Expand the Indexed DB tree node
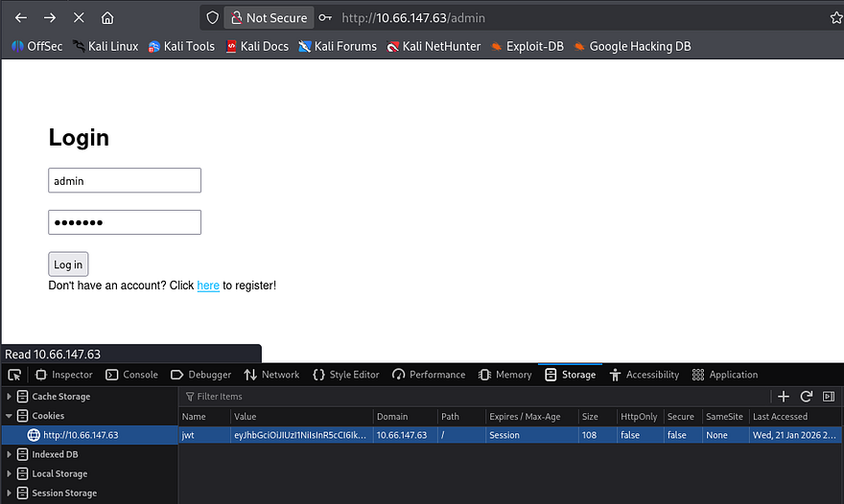 coord(10,454)
